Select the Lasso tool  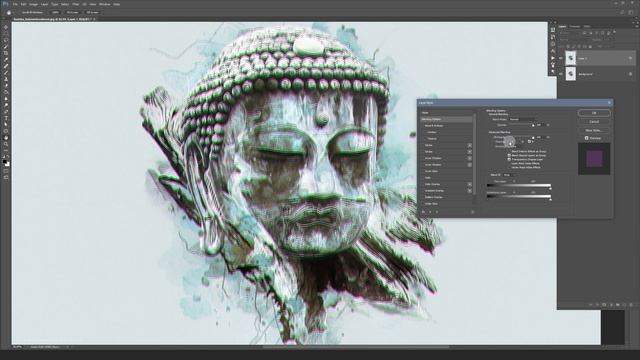pos(6,39)
